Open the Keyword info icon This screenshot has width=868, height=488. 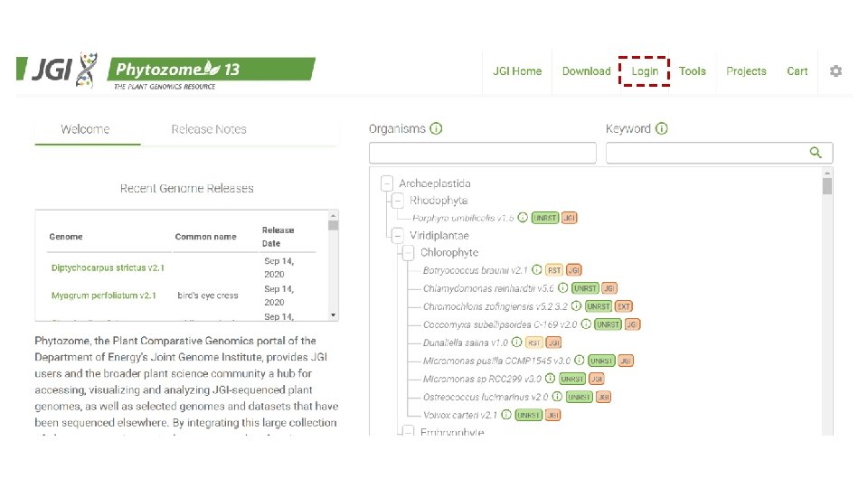coord(662,128)
